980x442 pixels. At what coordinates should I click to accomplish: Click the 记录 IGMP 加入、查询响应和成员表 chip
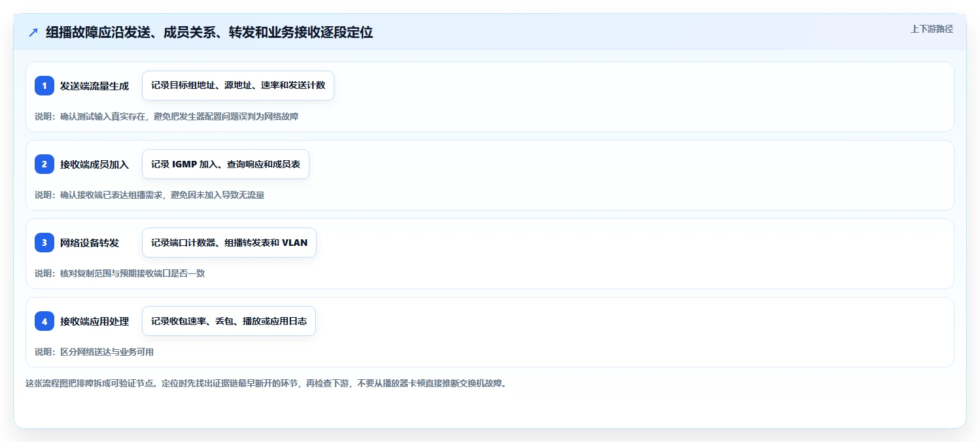pos(226,164)
